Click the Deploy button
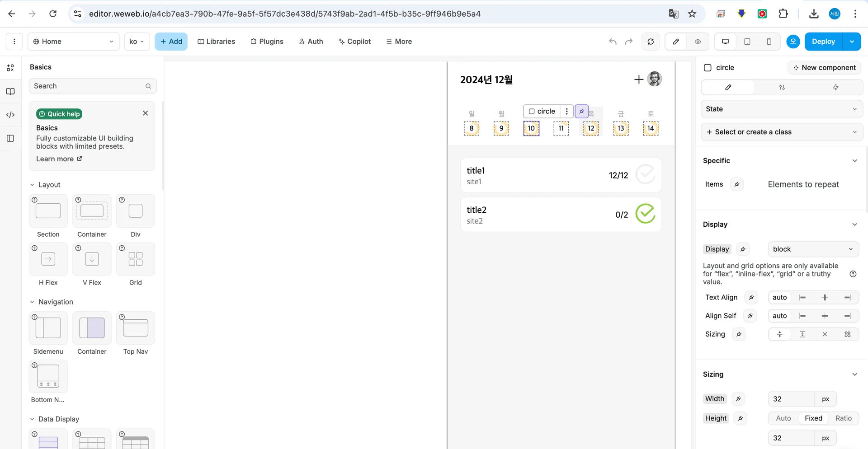868x449 pixels. point(823,42)
